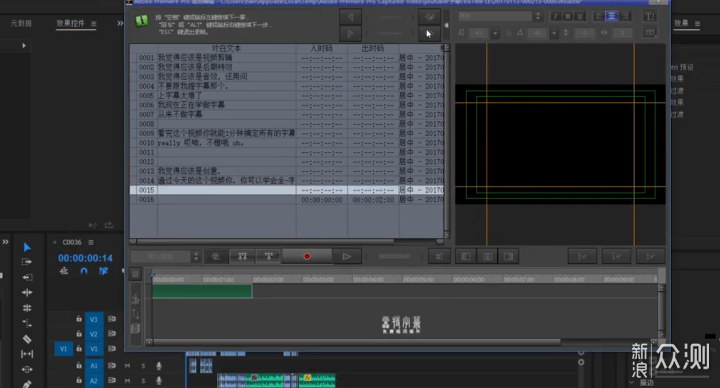Toggle V1 source patching button
Image resolution: width=720 pixels, height=388 pixels.
pyautogui.click(x=63, y=349)
